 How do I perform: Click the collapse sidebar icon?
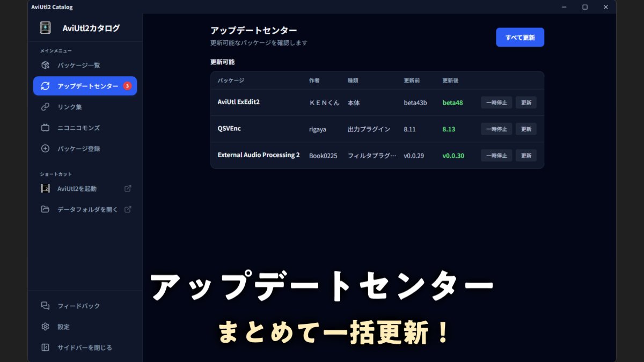(x=46, y=348)
